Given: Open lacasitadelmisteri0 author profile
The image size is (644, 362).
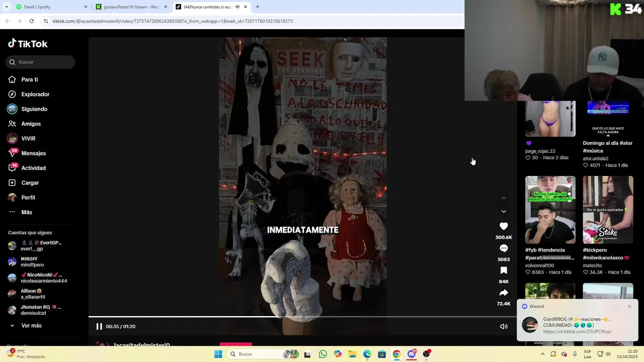Looking at the screenshot, I should (141, 345).
